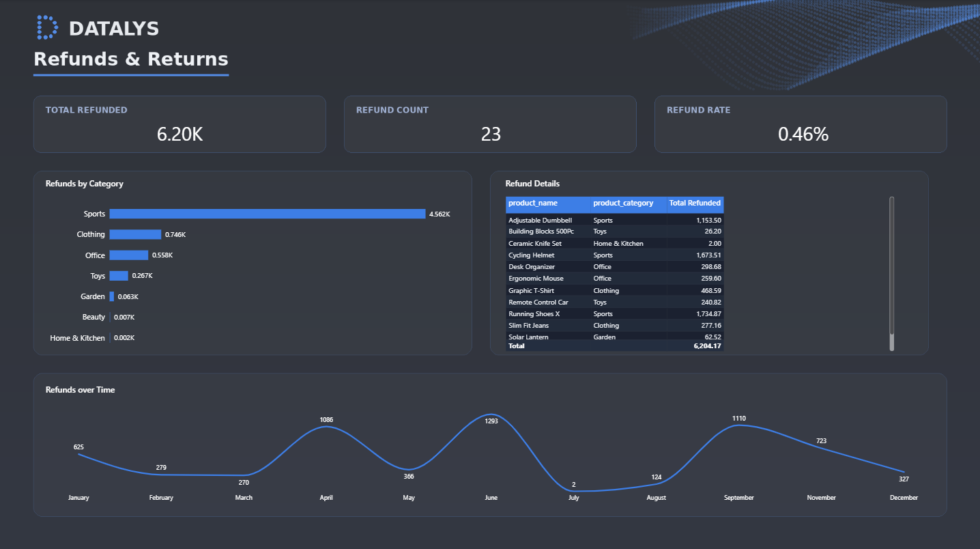Image resolution: width=980 pixels, height=549 pixels.
Task: Click the Adjustable Dumbbell row
Action: (x=614, y=221)
